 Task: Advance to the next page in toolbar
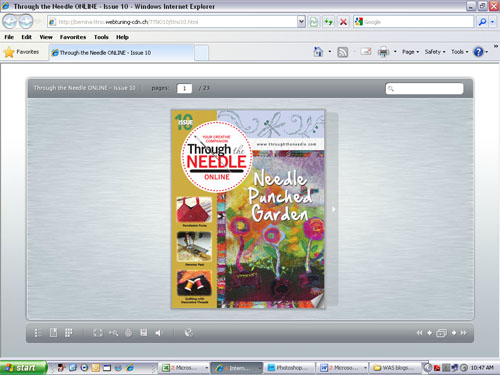(x=454, y=333)
